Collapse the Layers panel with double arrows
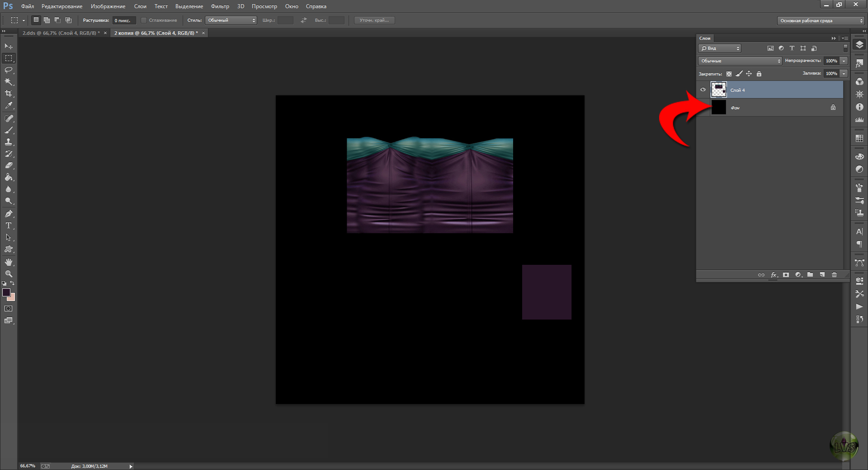868x470 pixels. coord(834,38)
